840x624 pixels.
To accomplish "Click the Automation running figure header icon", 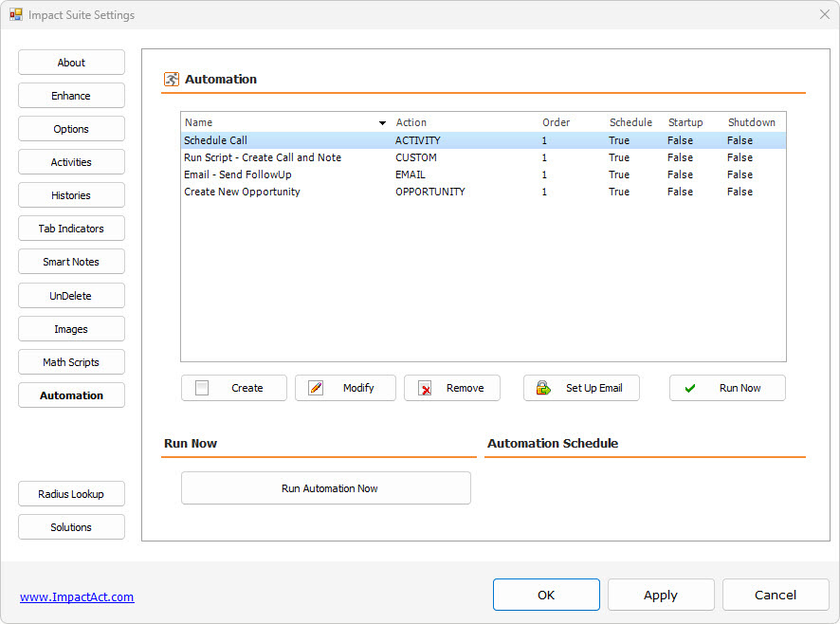I will [172, 80].
